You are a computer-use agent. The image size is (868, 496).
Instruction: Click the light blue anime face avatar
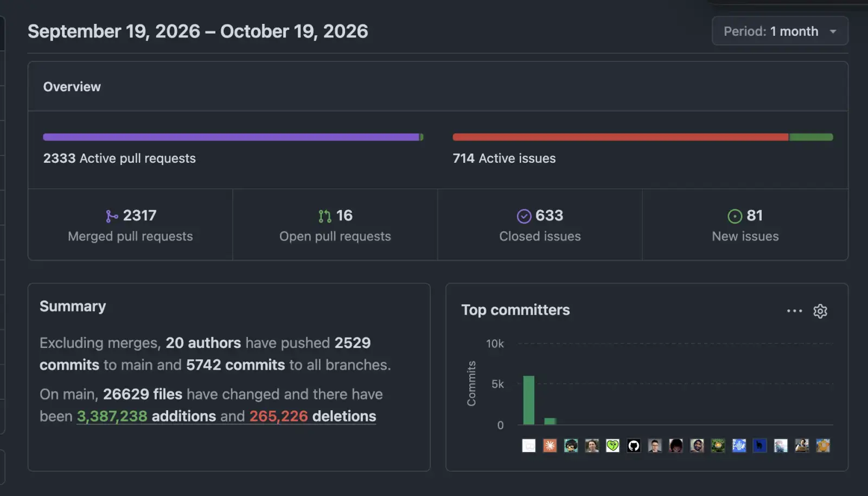point(739,446)
